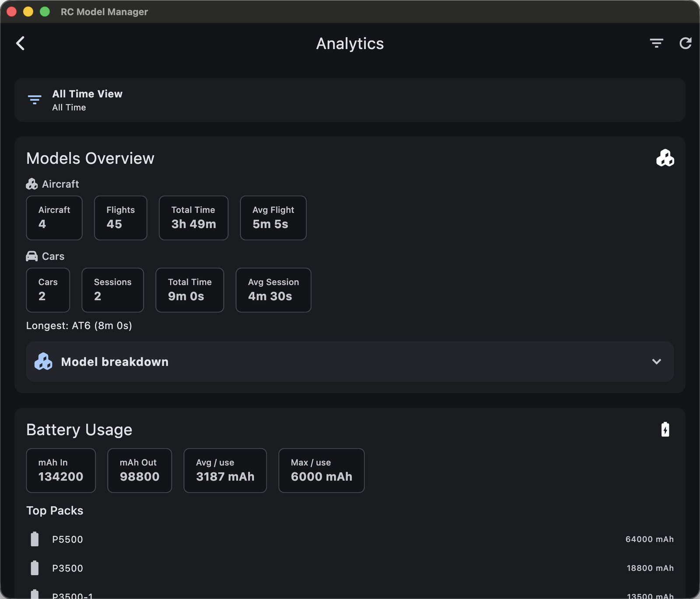700x599 pixels.
Task: Select the mAh In card
Action: 61,470
